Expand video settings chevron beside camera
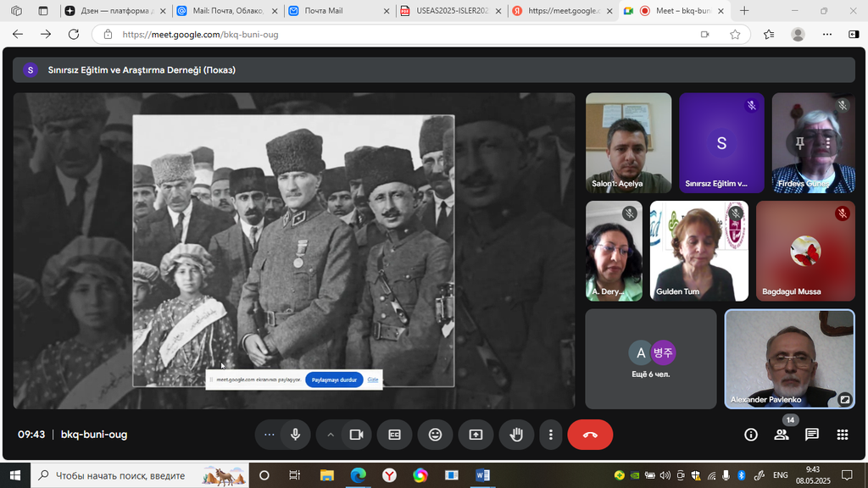 (331, 435)
